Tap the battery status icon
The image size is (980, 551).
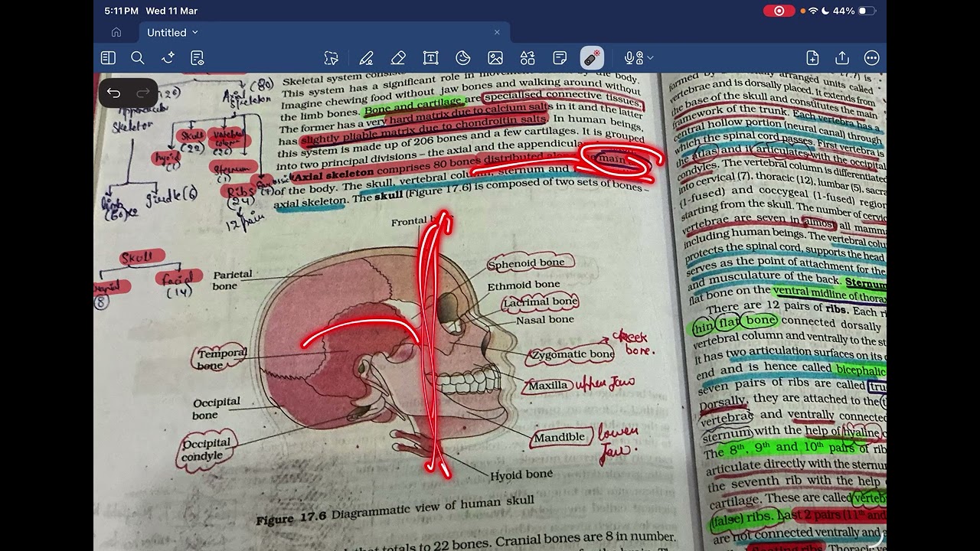click(x=867, y=11)
